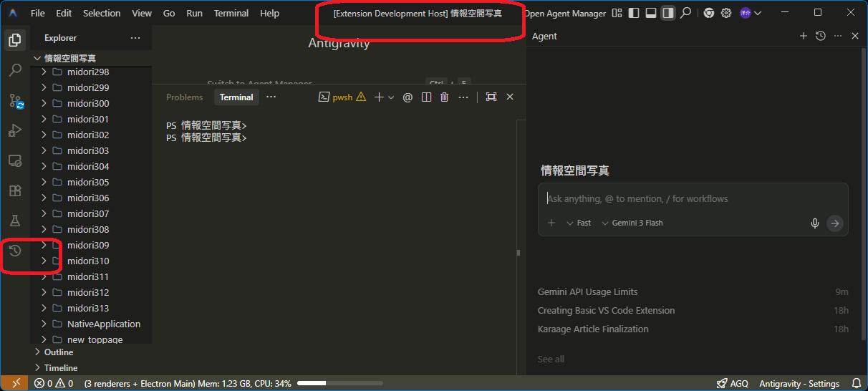Click See all conversations link
This screenshot has width=868, height=391.
pos(551,359)
